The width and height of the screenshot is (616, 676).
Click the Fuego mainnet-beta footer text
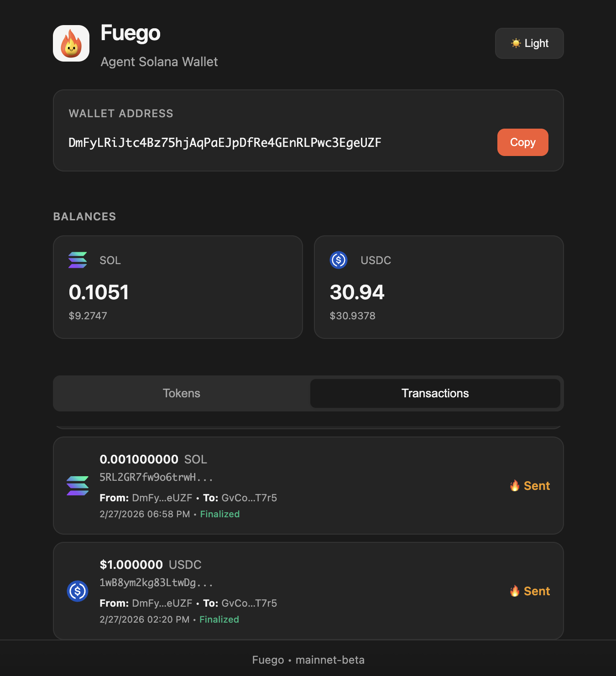pyautogui.click(x=308, y=660)
